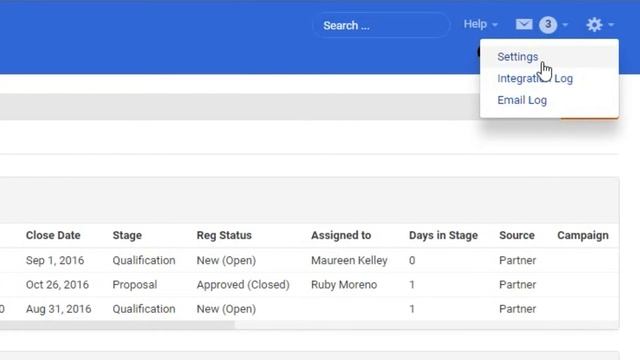Screen dimensions: 640x360
Task: Click 'New (Open)' in the Aug 31 row
Action: point(226,309)
